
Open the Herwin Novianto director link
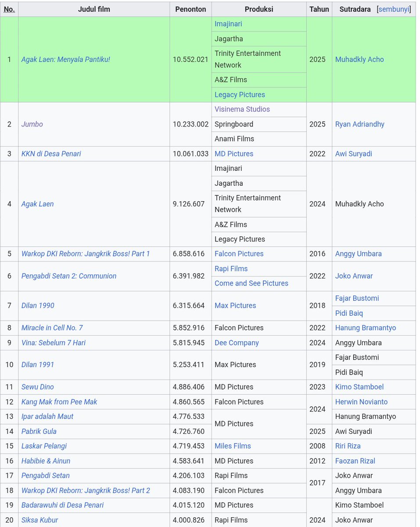(362, 402)
